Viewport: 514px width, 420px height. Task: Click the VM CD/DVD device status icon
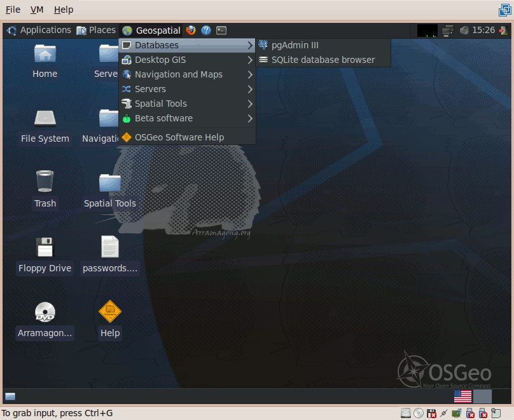[x=419, y=413]
